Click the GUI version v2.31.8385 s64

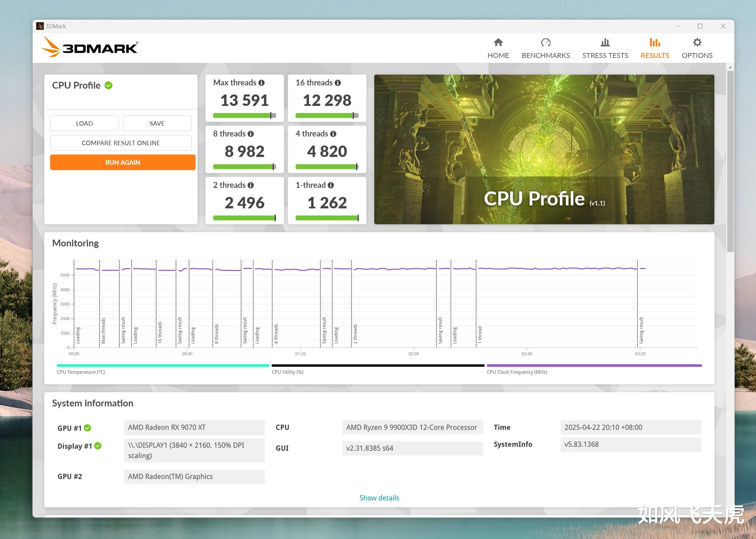412,448
